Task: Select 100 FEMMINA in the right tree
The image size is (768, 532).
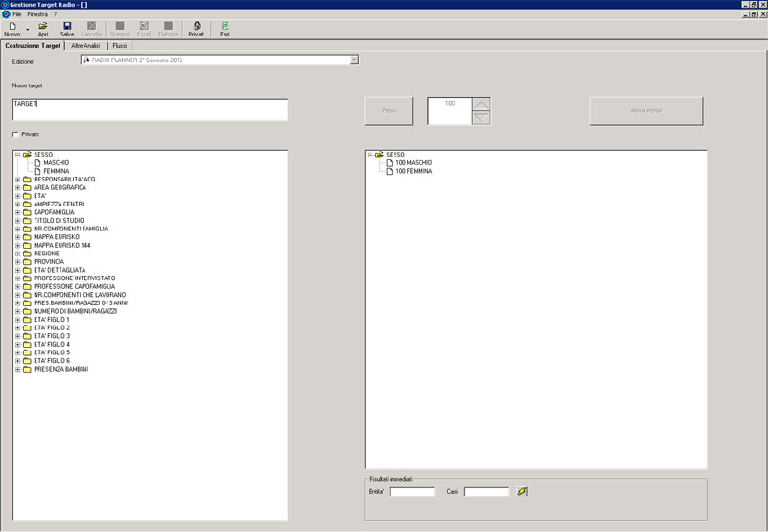Action: click(x=414, y=171)
